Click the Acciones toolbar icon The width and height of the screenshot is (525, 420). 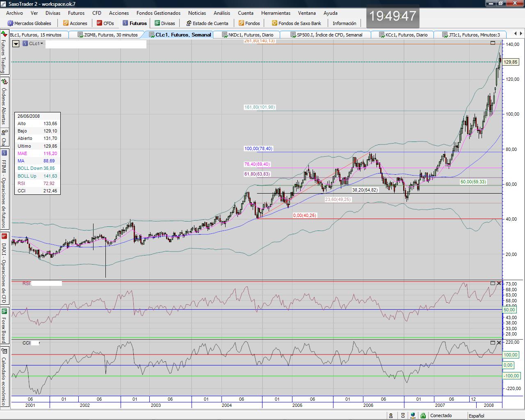click(x=66, y=23)
